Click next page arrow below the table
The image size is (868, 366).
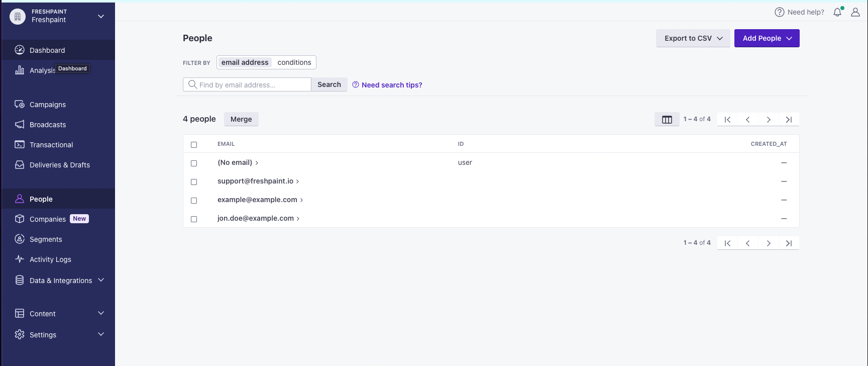tap(768, 243)
